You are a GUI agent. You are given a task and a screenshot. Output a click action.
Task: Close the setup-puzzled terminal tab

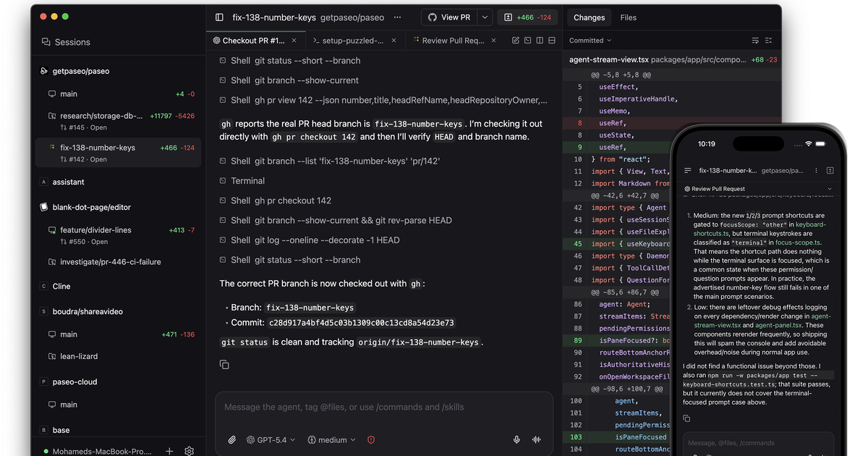pos(394,41)
